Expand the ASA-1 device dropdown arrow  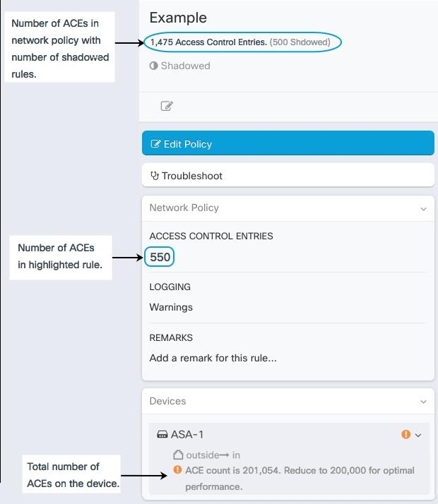click(418, 435)
